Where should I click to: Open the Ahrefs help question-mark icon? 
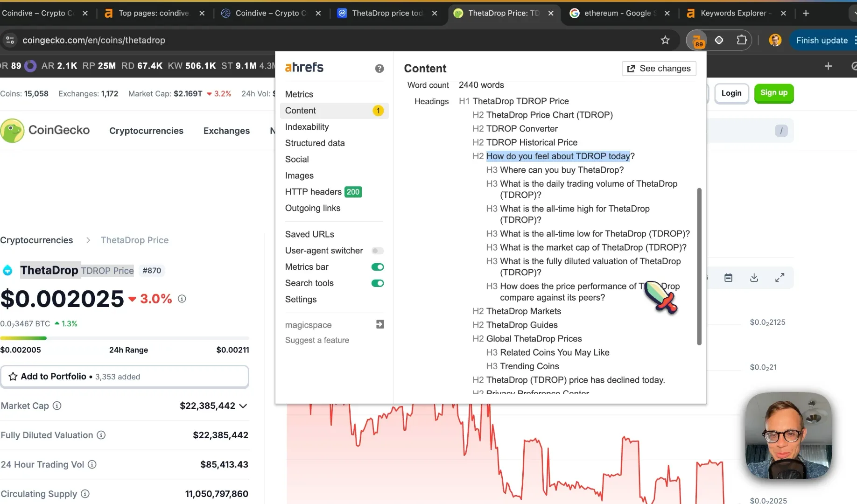379,69
